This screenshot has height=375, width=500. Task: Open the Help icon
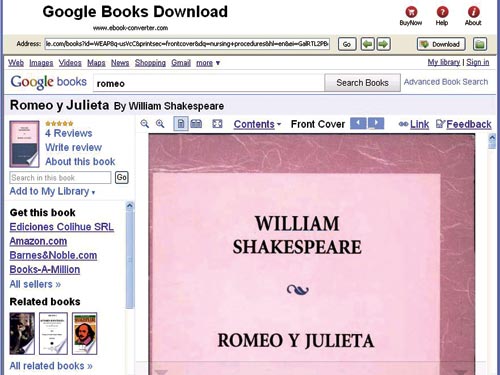(442, 12)
